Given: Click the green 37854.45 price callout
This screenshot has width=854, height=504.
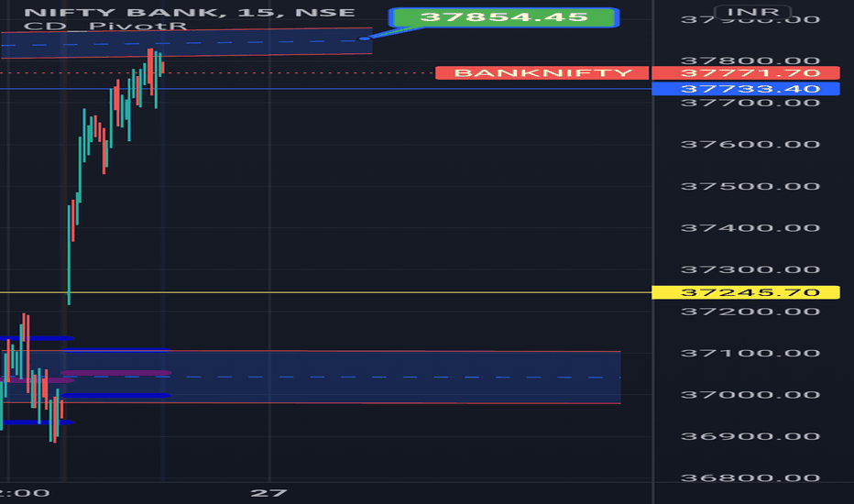Looking at the screenshot, I should (x=504, y=16).
